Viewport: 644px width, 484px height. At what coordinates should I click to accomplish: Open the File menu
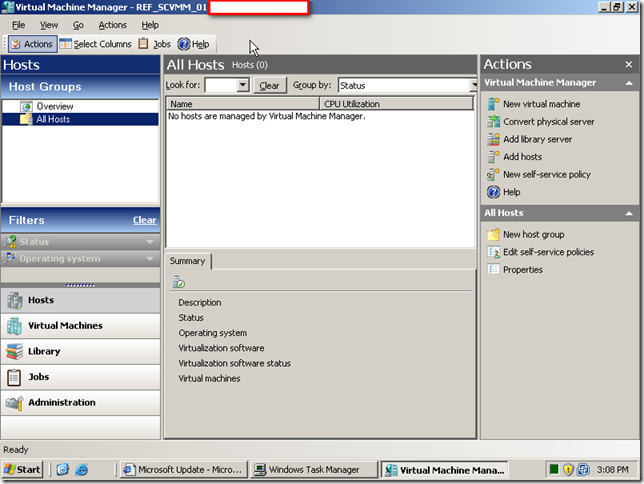tap(18, 25)
